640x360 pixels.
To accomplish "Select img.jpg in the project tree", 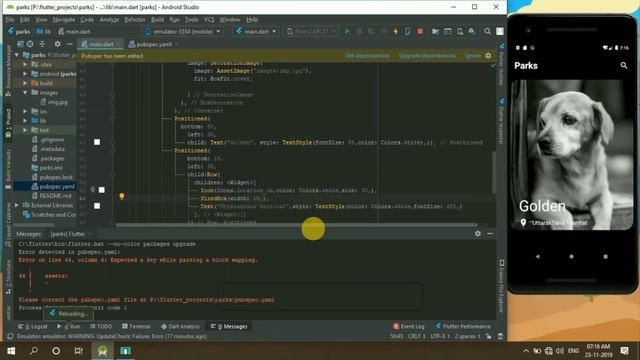I will (x=54, y=102).
